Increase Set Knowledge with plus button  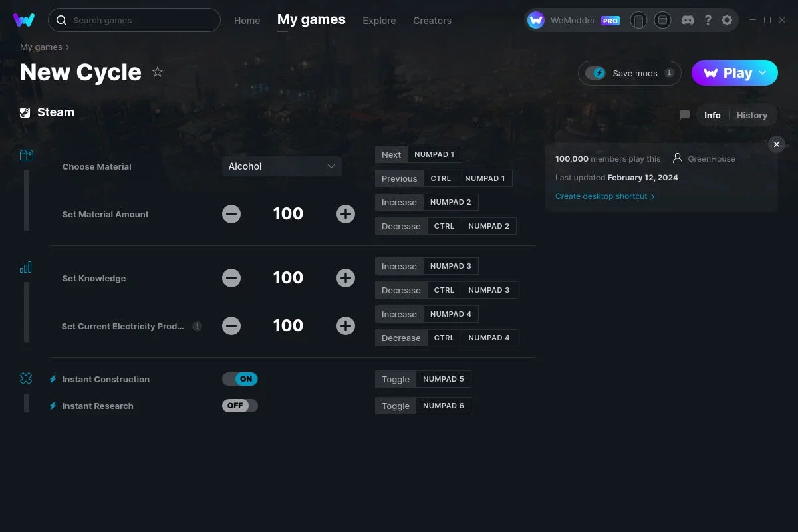coord(346,278)
